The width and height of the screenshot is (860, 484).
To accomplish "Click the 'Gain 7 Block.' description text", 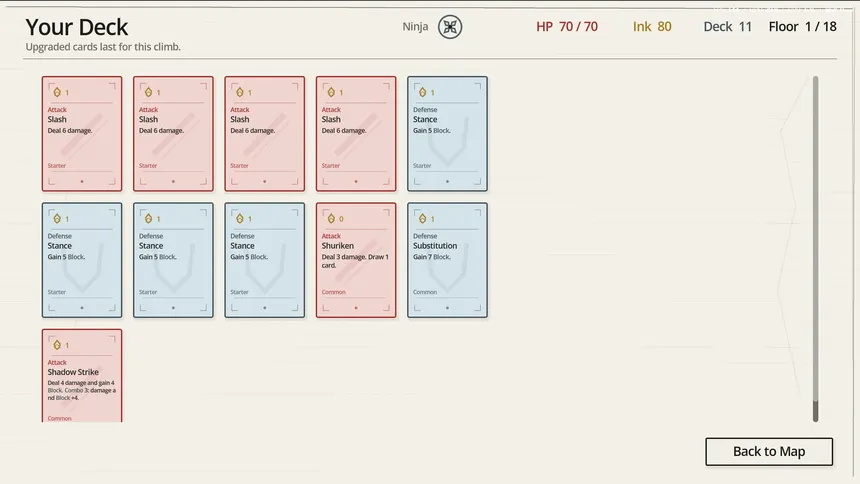I will click(432, 257).
